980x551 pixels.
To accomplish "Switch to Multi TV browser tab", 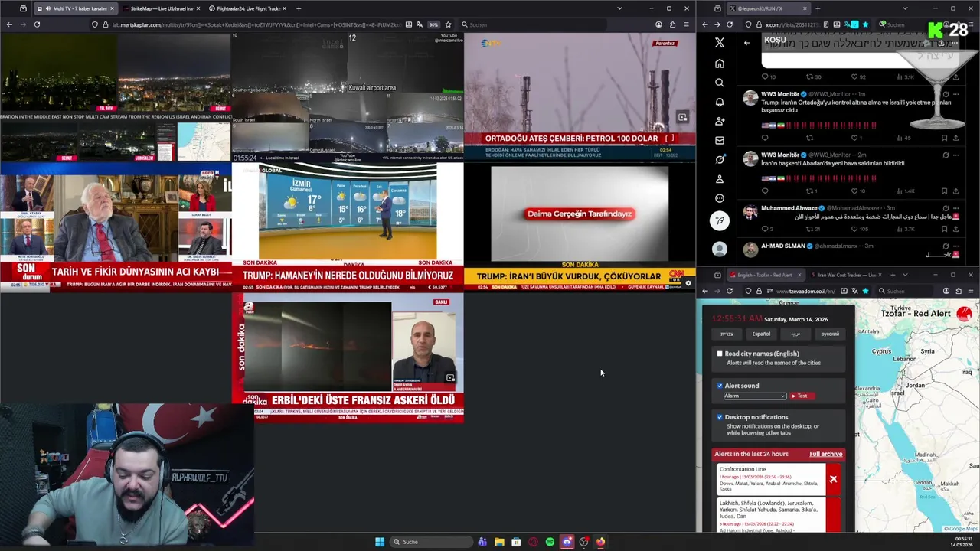I will coord(76,8).
